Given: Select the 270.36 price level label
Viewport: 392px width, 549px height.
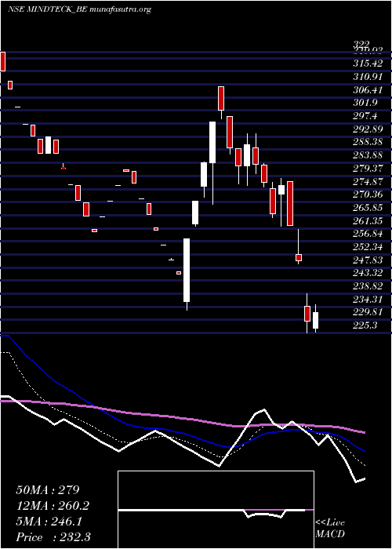Looking at the screenshot, I should click(368, 195).
